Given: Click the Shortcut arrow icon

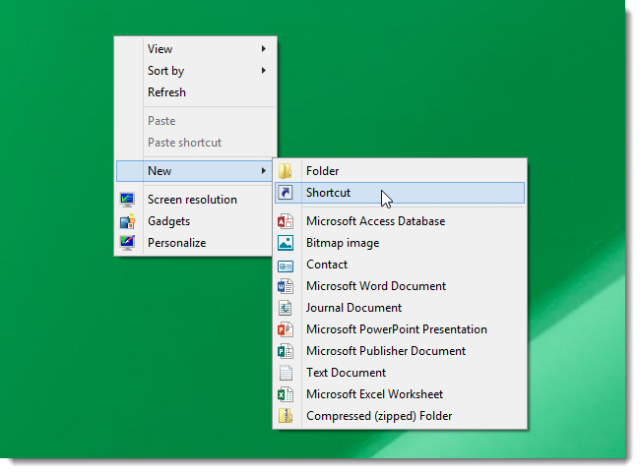Looking at the screenshot, I should click(286, 193).
